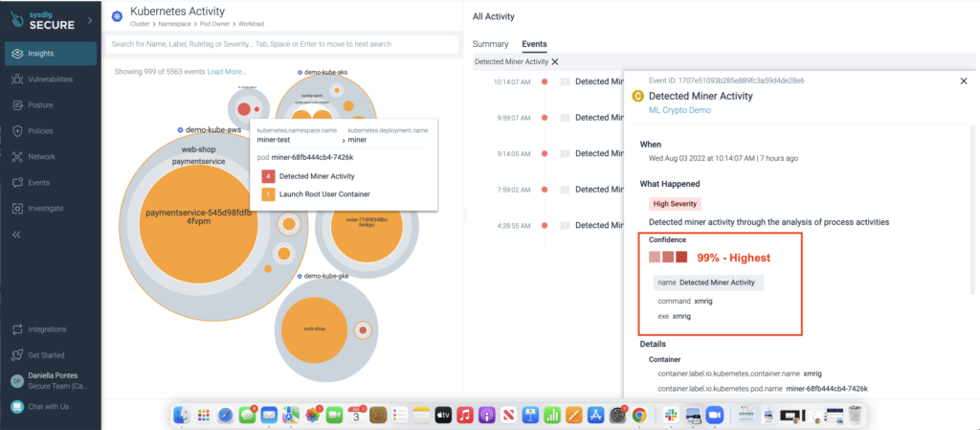Open Music app from the Dock
Image resolution: width=980 pixels, height=430 pixels.
(x=464, y=414)
